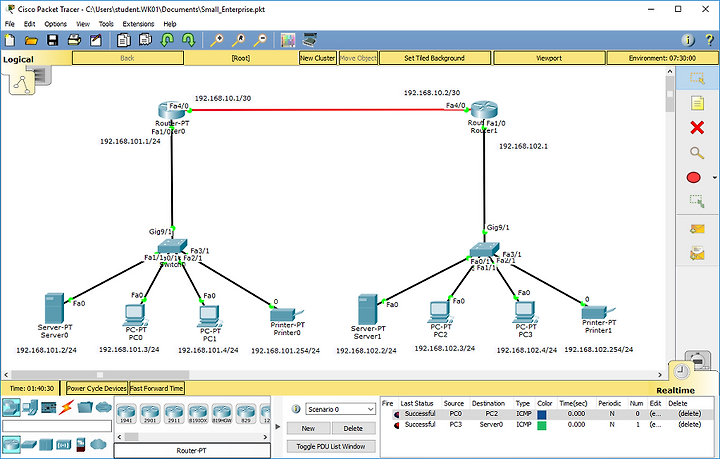Screen dimensions: 720x459
Task: Undo the last action with the green arrow
Action: 167,40
